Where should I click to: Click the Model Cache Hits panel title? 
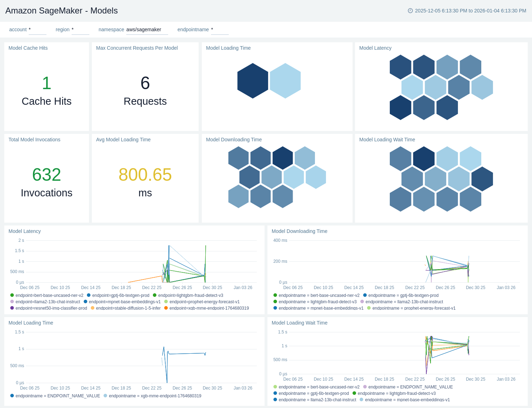28,48
